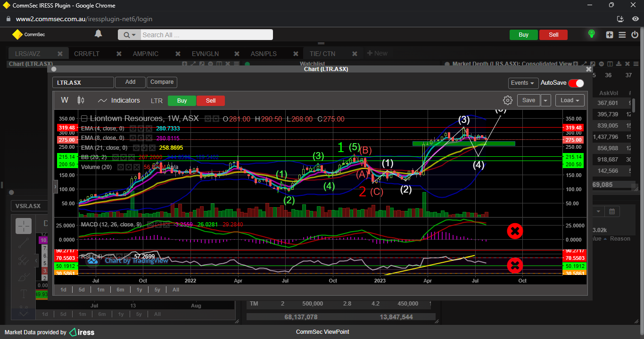Open the add widget plus icon

[x=610, y=34]
